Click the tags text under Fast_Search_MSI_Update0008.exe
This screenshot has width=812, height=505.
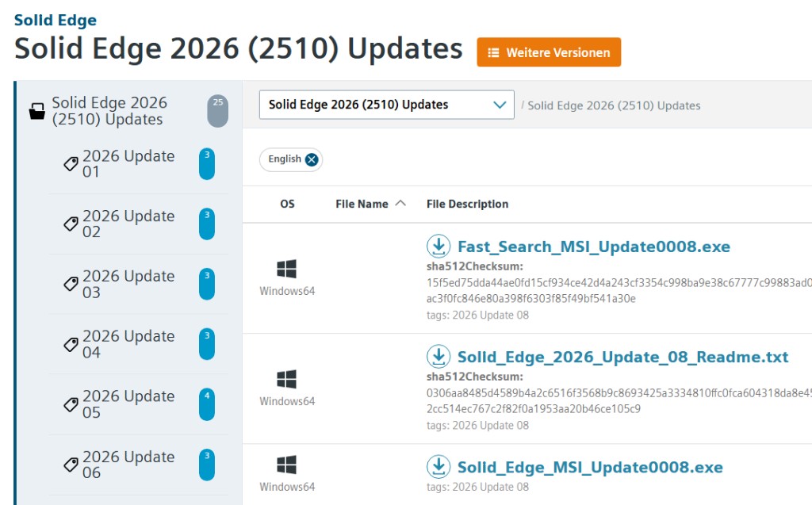(477, 315)
